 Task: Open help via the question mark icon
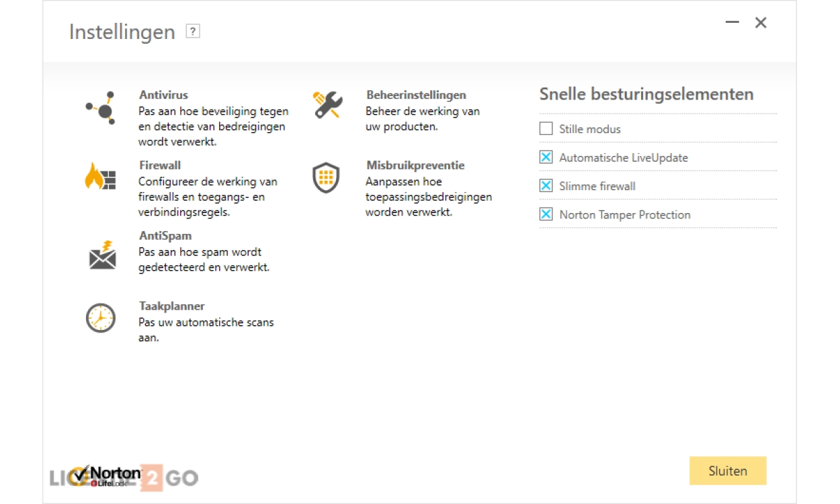pyautogui.click(x=193, y=32)
